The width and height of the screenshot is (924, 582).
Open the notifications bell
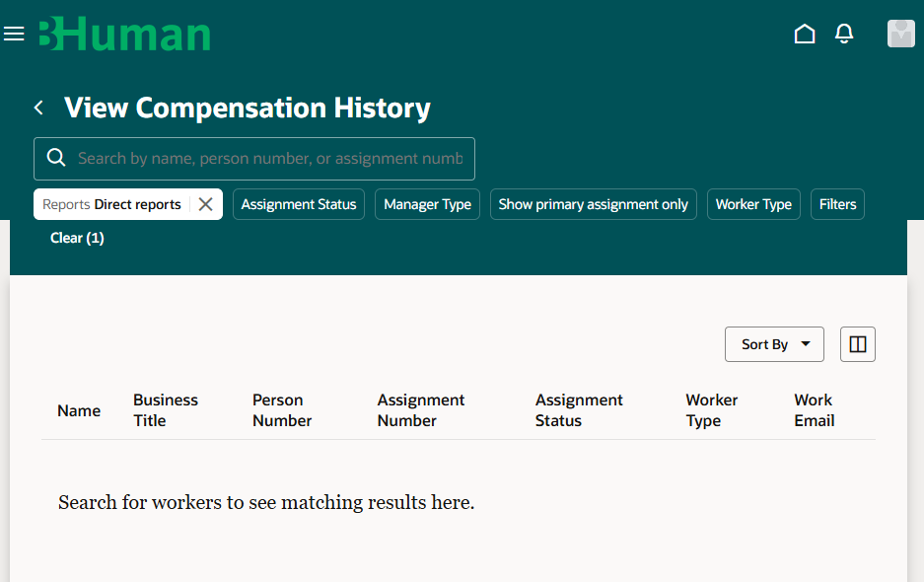click(x=844, y=34)
